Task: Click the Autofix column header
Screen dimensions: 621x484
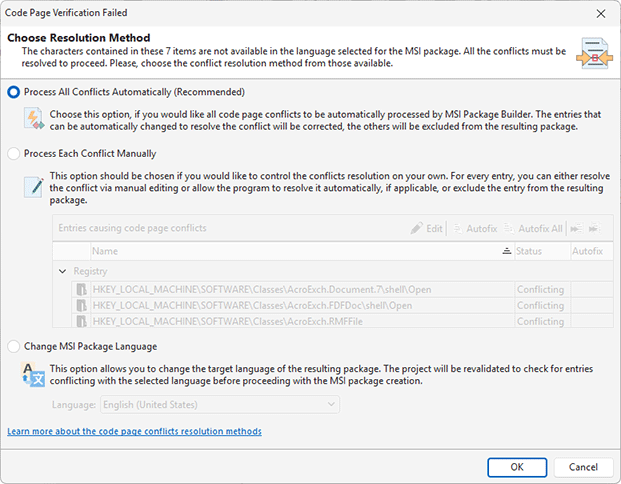Action: [x=589, y=252]
